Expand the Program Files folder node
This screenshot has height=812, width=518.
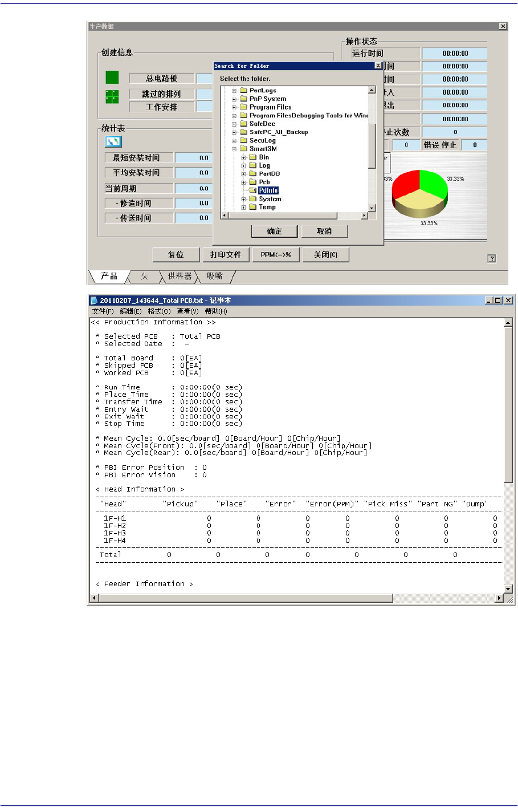(234, 107)
